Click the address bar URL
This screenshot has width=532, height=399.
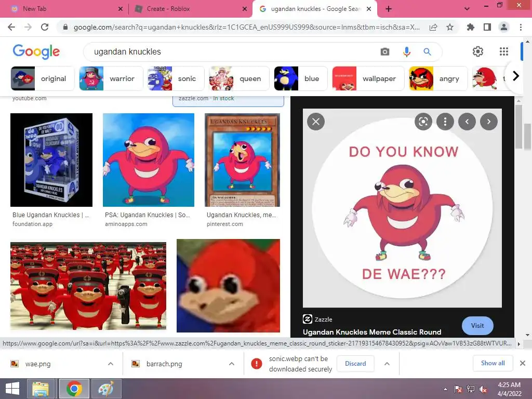tap(247, 27)
